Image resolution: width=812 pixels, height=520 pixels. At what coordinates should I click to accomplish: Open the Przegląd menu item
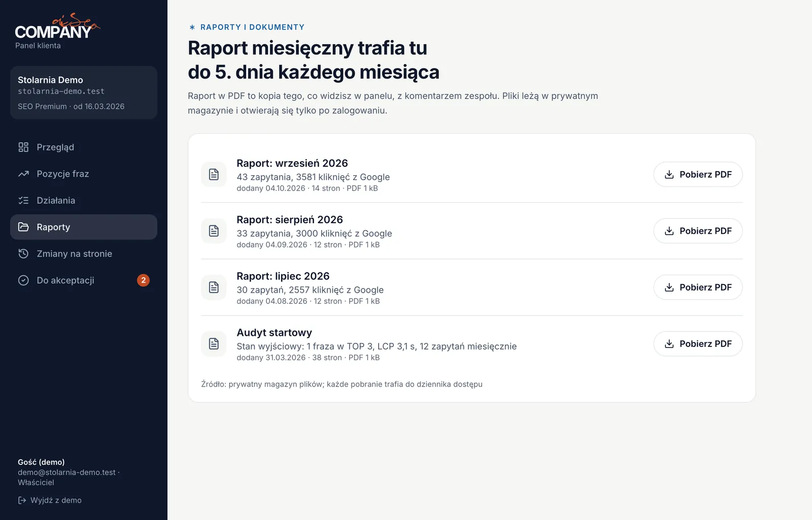[x=84, y=147]
